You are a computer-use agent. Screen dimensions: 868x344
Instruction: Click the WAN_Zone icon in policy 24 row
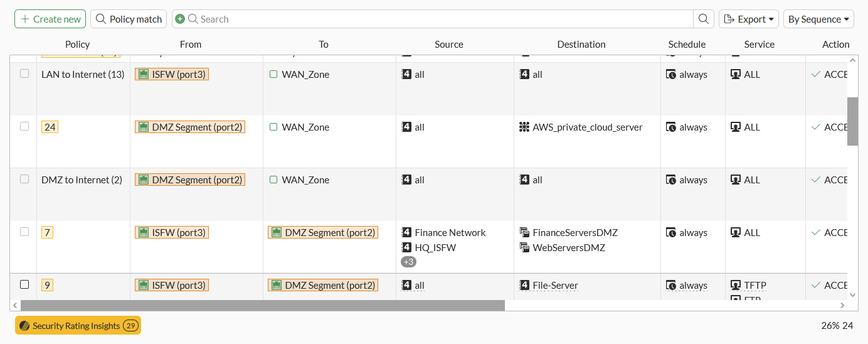click(x=273, y=127)
